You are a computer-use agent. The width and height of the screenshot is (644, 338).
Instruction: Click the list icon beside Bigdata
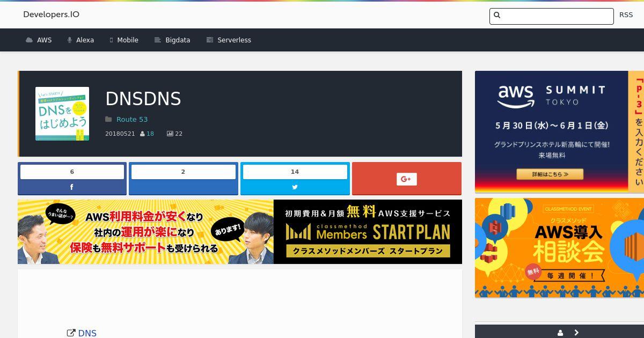pos(158,40)
